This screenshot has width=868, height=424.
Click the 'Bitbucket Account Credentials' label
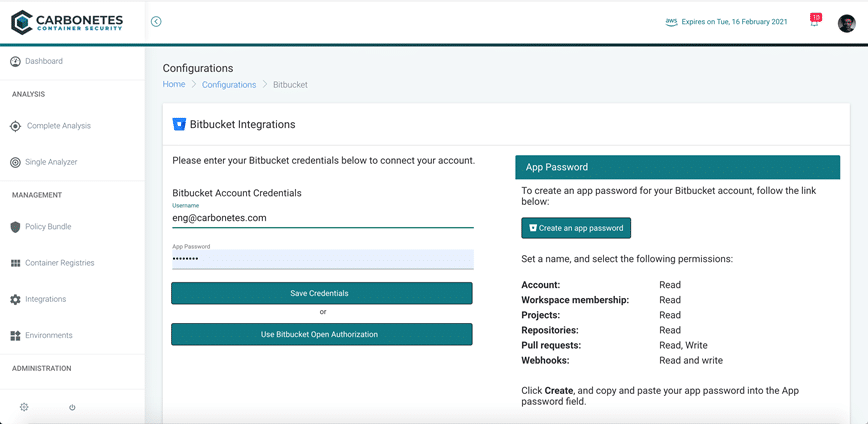pyautogui.click(x=237, y=193)
